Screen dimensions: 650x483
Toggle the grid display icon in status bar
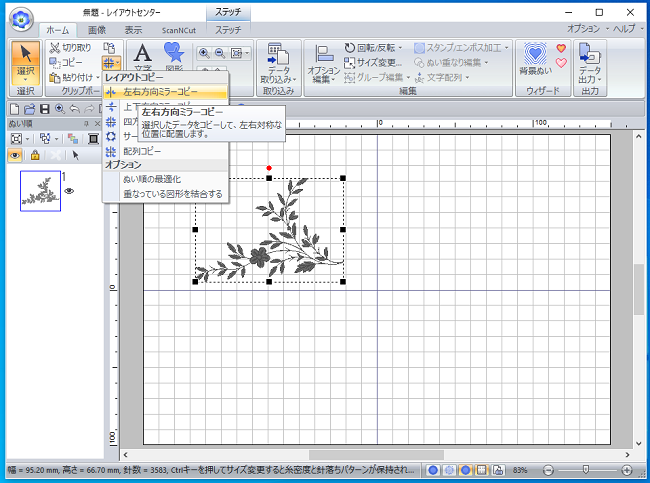(x=481, y=469)
